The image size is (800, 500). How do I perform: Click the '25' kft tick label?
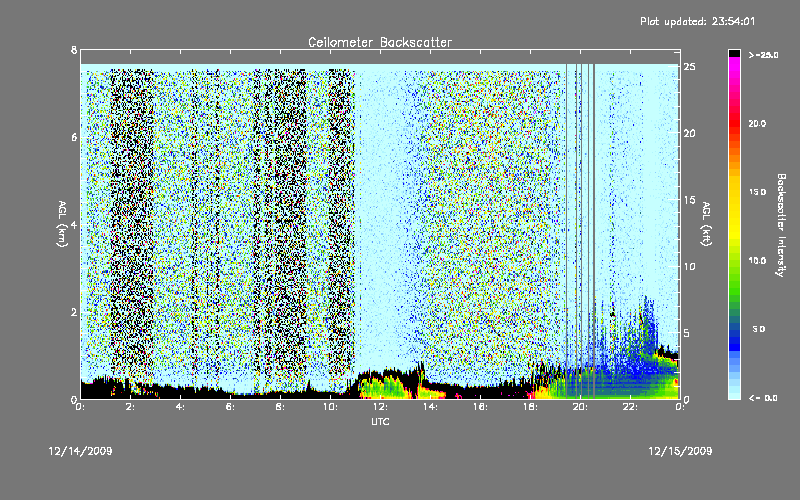point(689,66)
